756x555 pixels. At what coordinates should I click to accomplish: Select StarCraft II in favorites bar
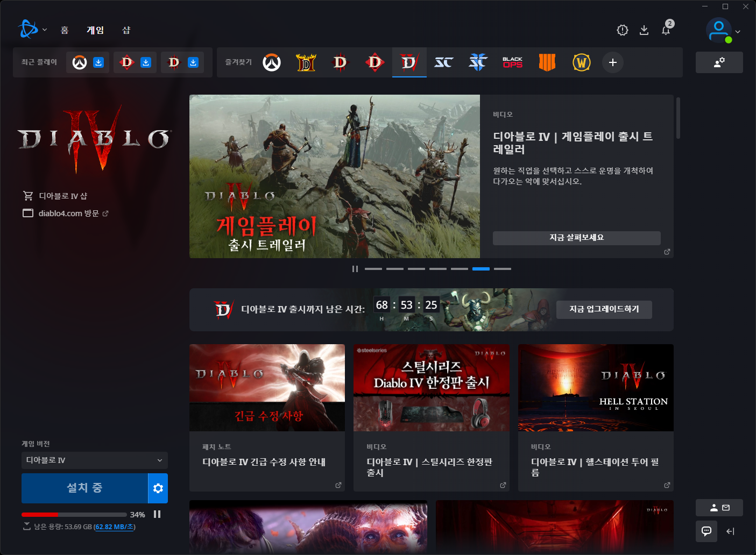(x=478, y=62)
